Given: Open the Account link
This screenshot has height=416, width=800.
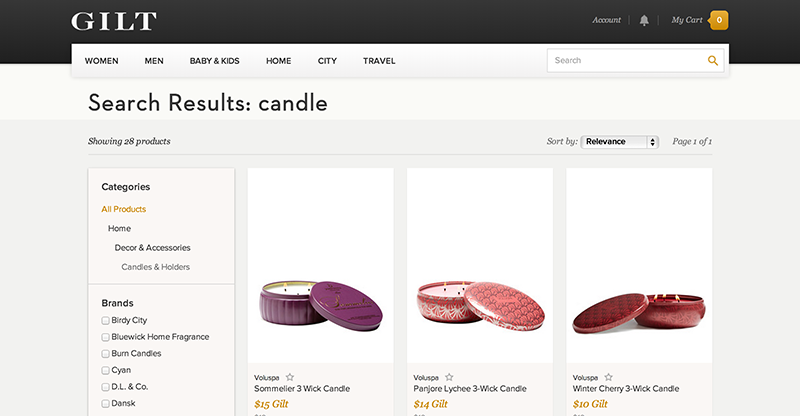Looking at the screenshot, I should coord(607,20).
